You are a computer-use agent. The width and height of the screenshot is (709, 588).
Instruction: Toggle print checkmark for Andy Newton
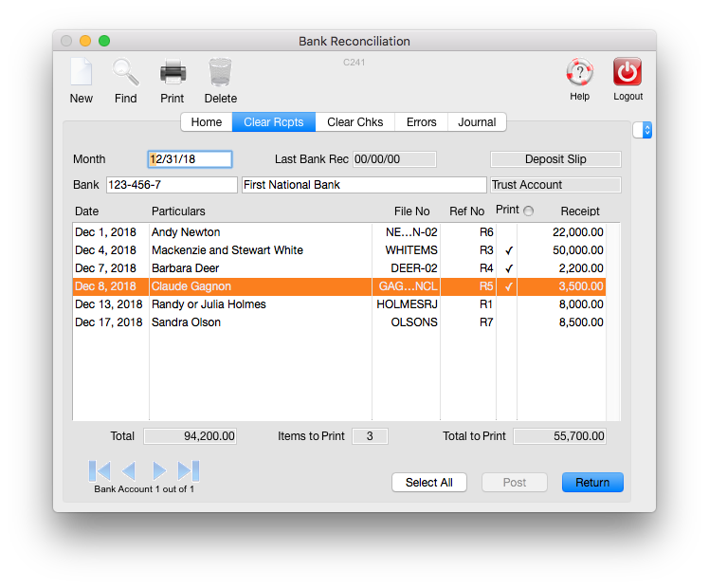pyautogui.click(x=508, y=232)
